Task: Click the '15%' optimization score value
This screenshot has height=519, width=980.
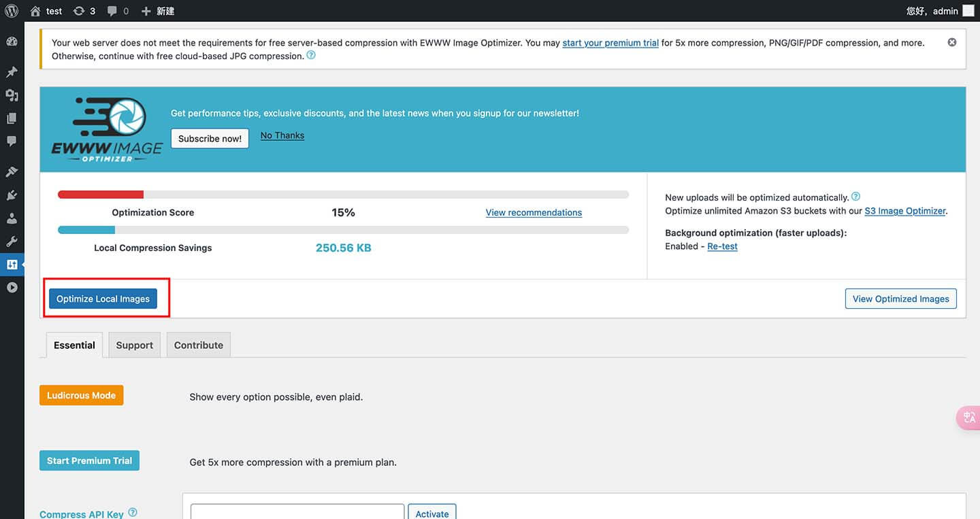Action: pos(343,212)
